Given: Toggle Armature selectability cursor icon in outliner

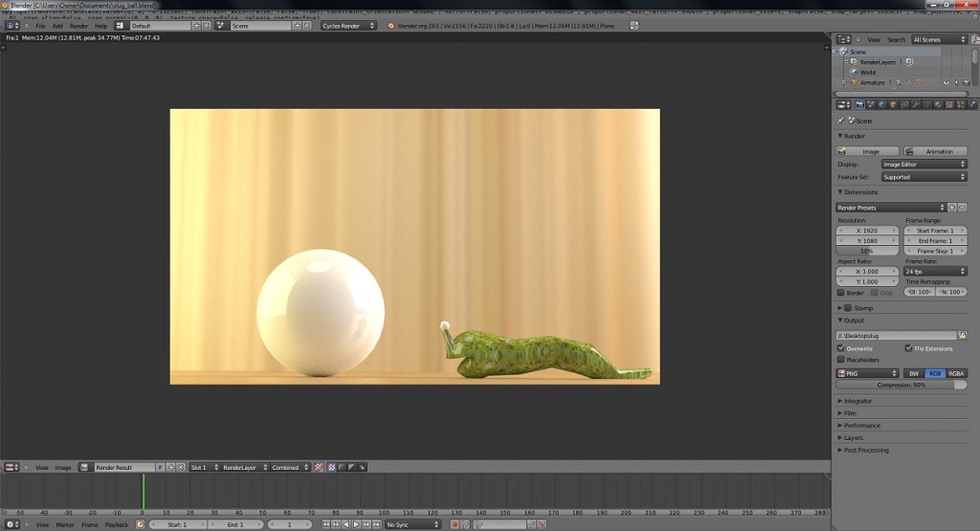Looking at the screenshot, I should [x=956, y=82].
